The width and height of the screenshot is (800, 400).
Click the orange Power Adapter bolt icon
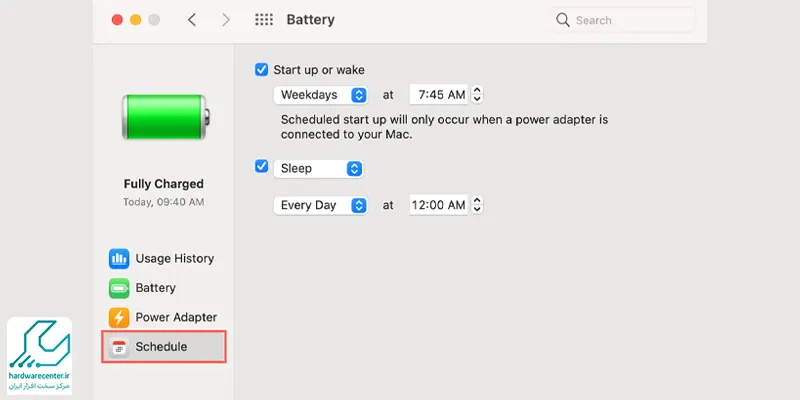point(119,318)
